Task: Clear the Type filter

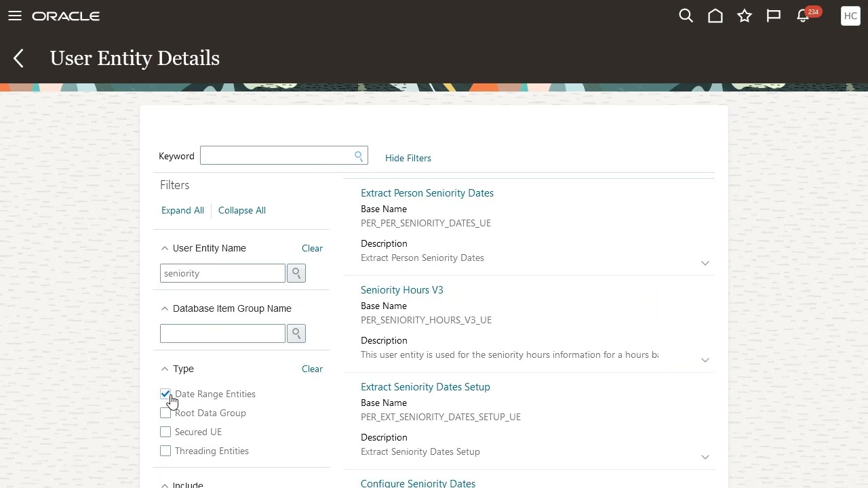Action: [312, 369]
